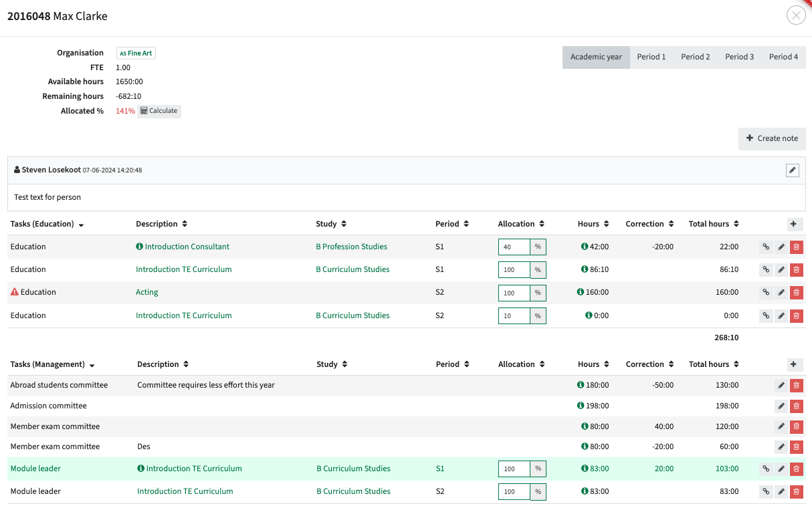The height and width of the screenshot is (510, 812).
Task: Click the Module leader S1 task link
Action: [x=35, y=469]
